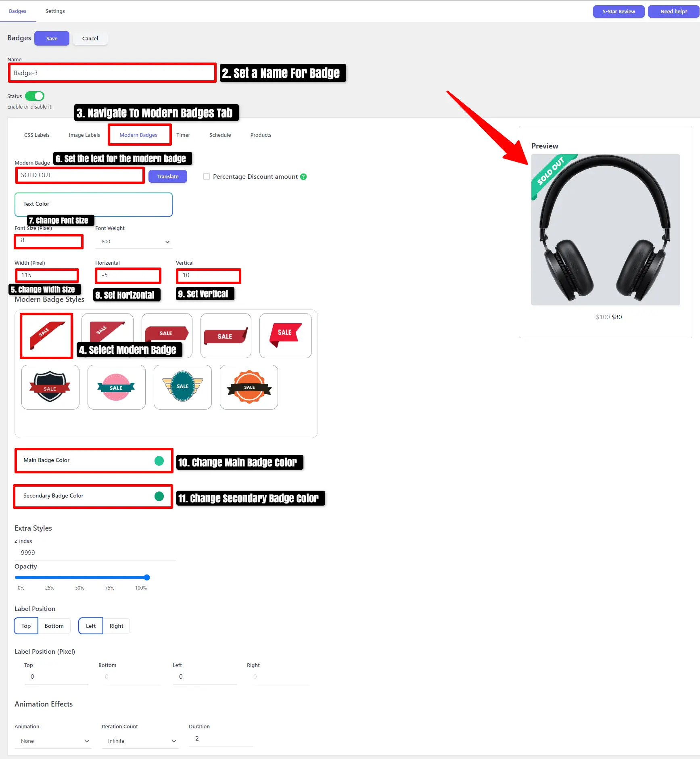Click the Save button
Image resolution: width=700 pixels, height=759 pixels.
(x=52, y=38)
